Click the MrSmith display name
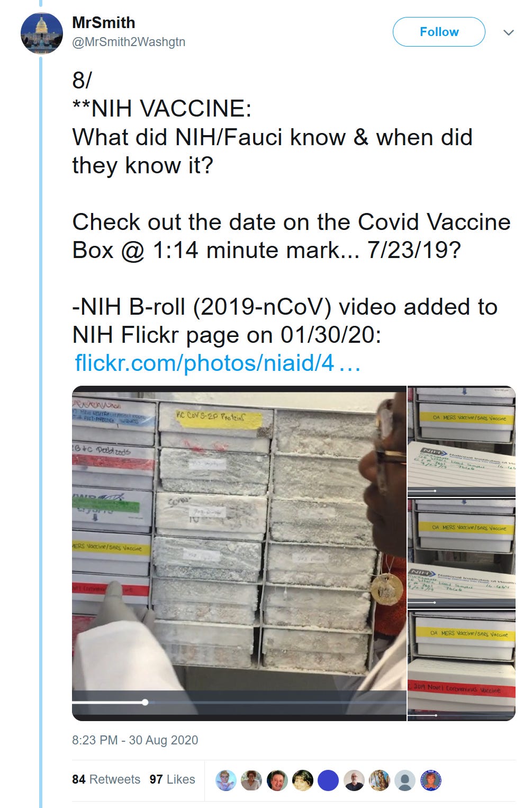The image size is (532, 808). coord(104,23)
